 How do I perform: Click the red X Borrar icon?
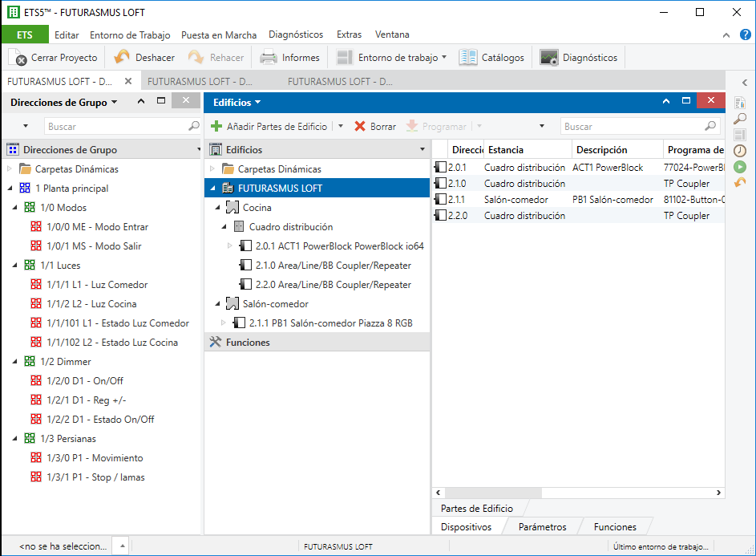[360, 127]
